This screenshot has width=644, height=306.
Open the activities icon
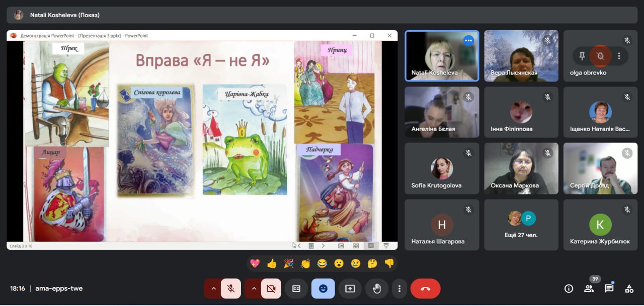click(x=629, y=288)
